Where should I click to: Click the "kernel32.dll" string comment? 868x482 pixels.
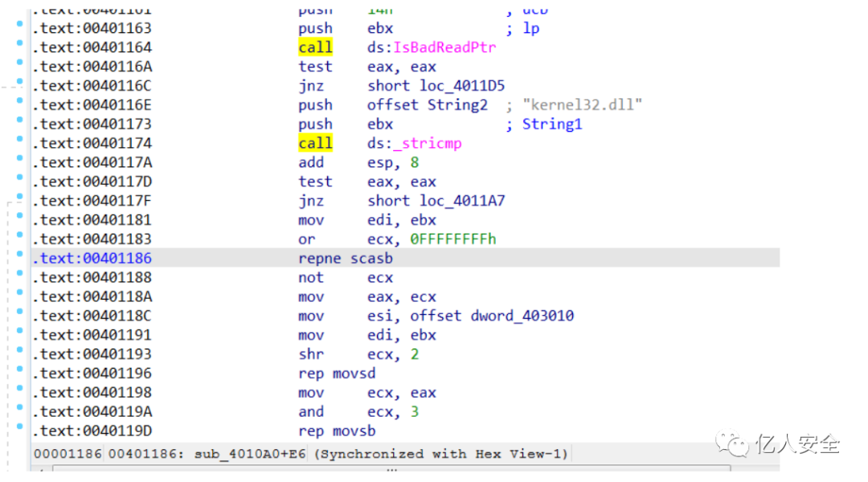point(583,105)
